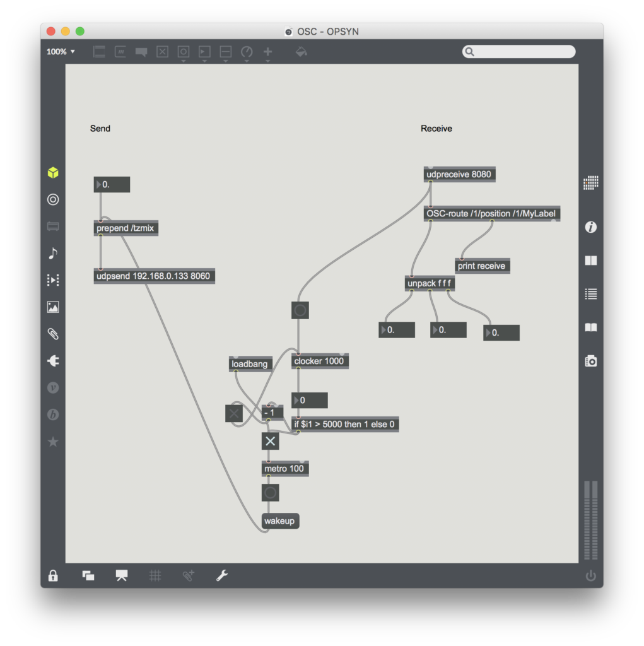Expand the add object plus dropdown

pyautogui.click(x=267, y=53)
